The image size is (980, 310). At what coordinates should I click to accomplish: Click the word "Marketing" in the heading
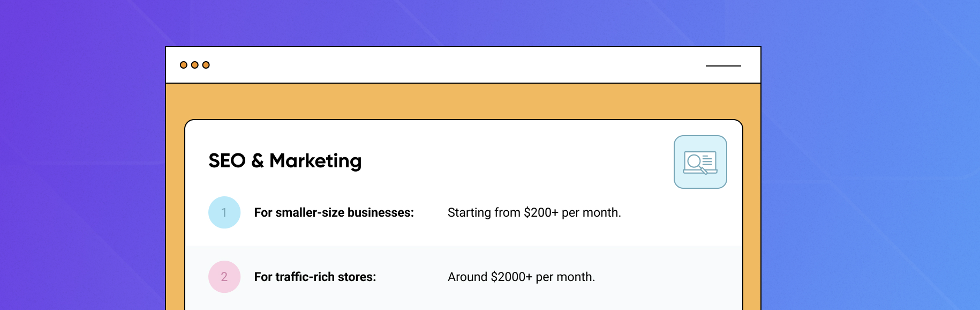click(x=315, y=161)
